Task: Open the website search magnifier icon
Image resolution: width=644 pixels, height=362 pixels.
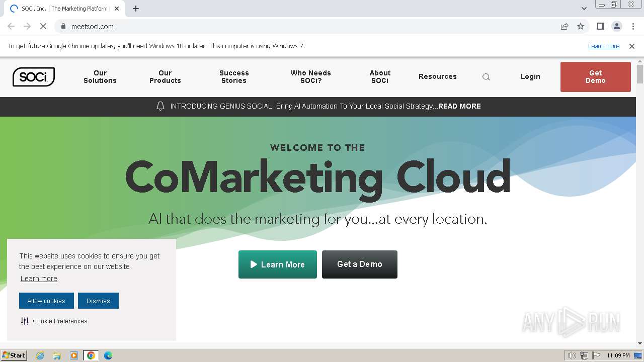Action: coord(486,77)
